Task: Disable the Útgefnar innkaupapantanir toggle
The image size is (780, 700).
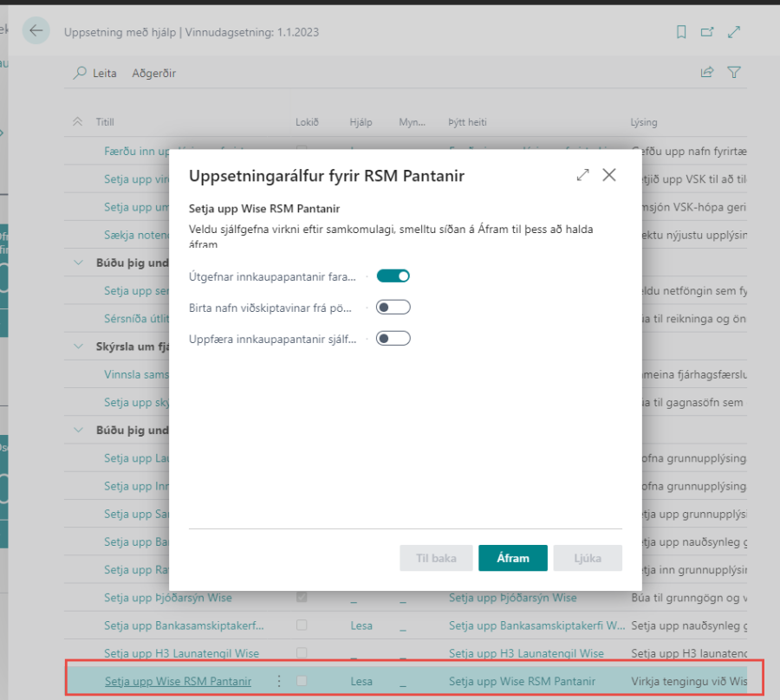Action: (393, 276)
